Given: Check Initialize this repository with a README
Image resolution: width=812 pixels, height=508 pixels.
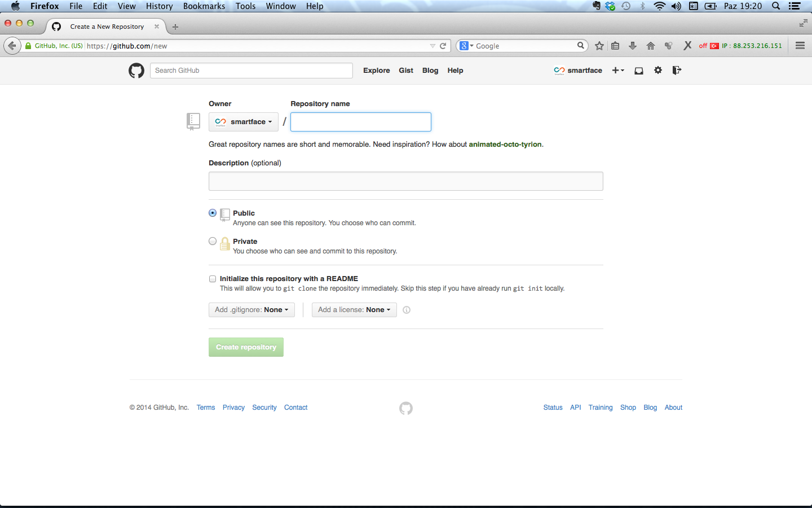Looking at the screenshot, I should click(x=213, y=279).
